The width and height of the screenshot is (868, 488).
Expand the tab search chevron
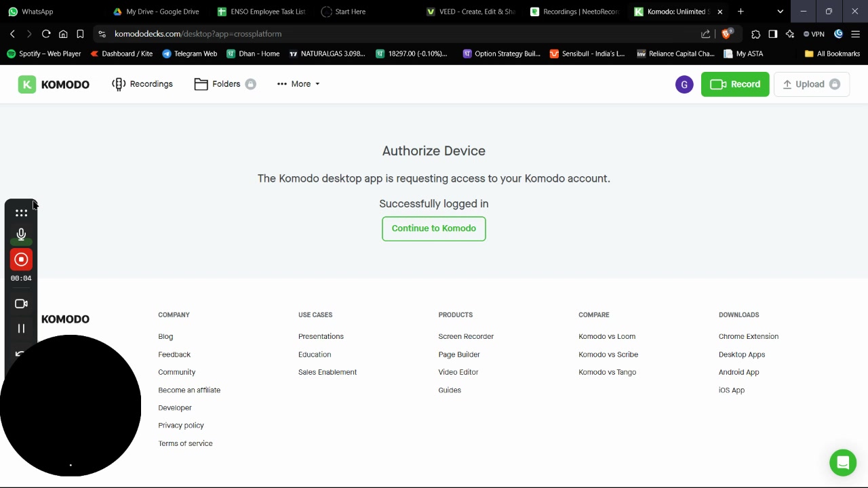pos(780,12)
